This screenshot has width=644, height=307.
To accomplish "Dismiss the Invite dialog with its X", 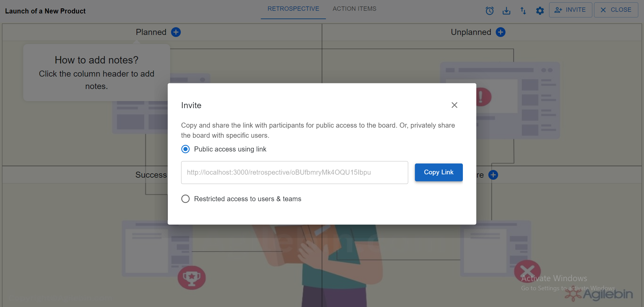I will tap(454, 105).
